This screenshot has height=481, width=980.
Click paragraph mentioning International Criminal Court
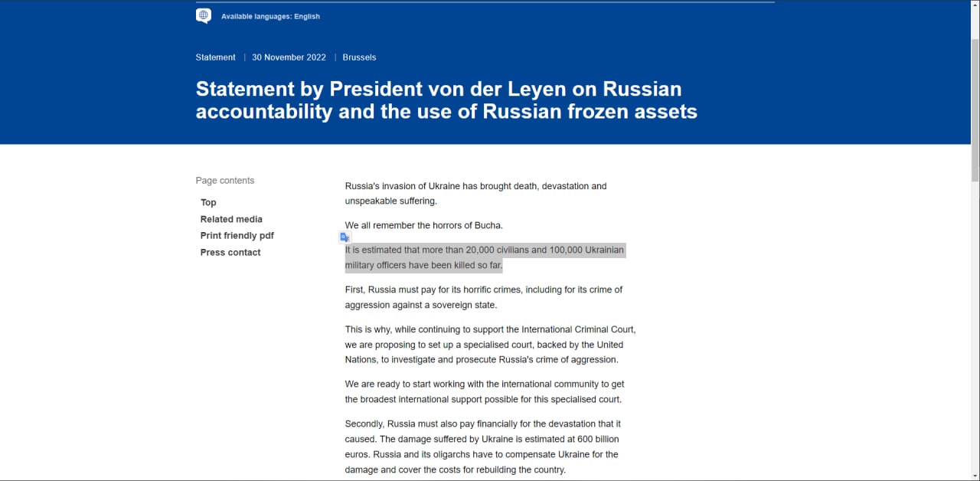tap(490, 345)
